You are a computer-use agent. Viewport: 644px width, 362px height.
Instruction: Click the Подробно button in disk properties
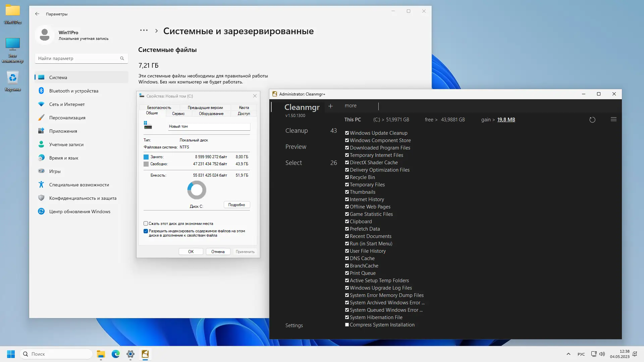click(236, 204)
